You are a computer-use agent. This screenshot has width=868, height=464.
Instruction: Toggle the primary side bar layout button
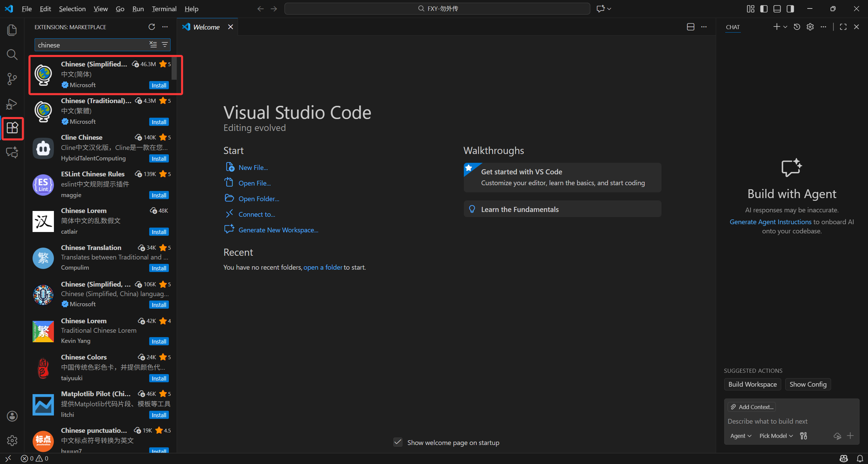pos(764,9)
